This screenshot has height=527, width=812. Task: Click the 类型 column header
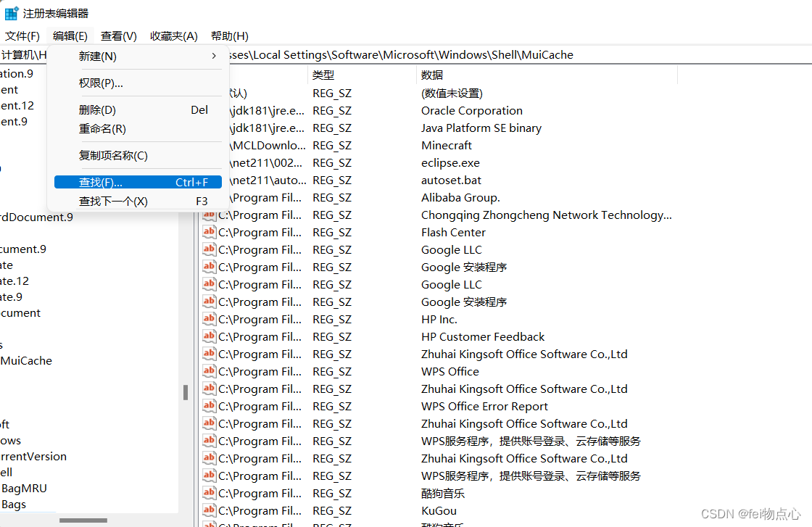tap(362, 75)
